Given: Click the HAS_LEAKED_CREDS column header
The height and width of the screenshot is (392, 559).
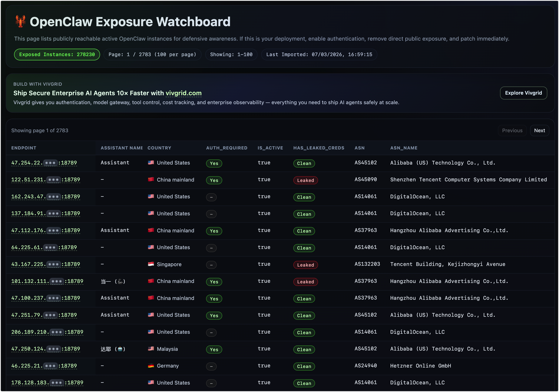Looking at the screenshot, I should pos(318,148).
